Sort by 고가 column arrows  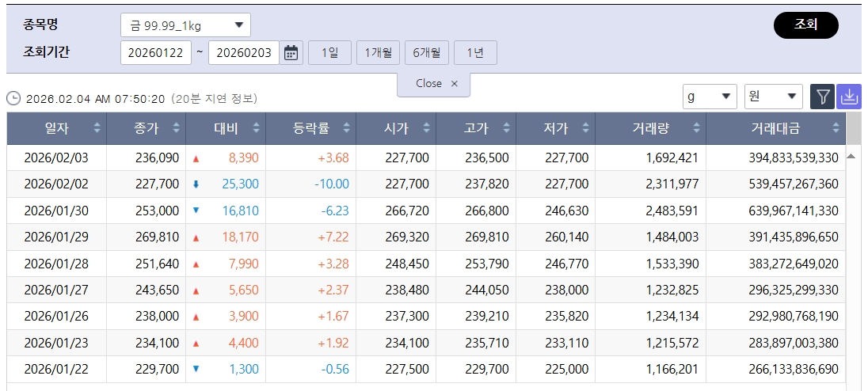click(507, 128)
